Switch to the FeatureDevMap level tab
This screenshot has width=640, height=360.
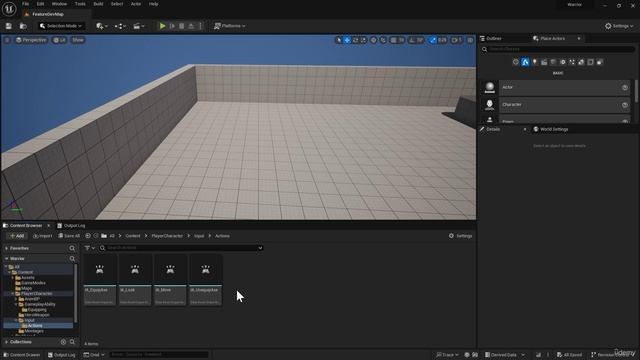(48, 14)
